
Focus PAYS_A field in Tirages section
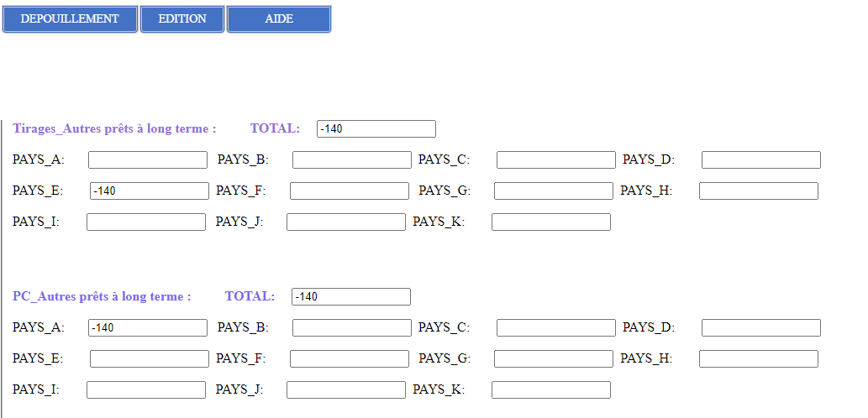click(x=148, y=160)
